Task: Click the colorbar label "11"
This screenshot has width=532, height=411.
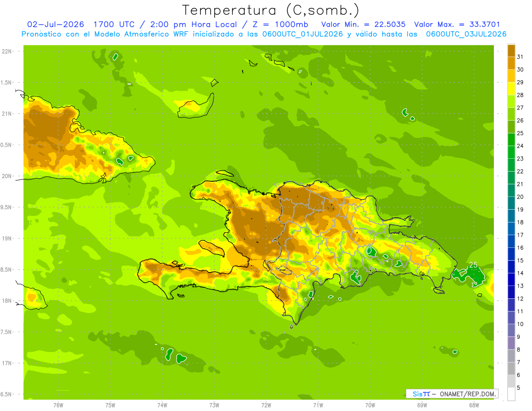Action: coord(520,311)
